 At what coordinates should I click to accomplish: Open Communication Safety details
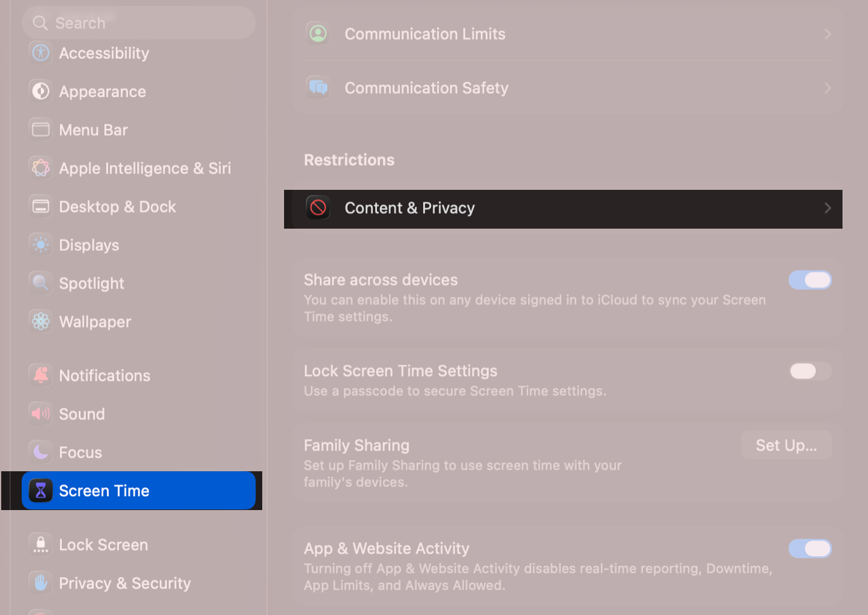pos(827,87)
